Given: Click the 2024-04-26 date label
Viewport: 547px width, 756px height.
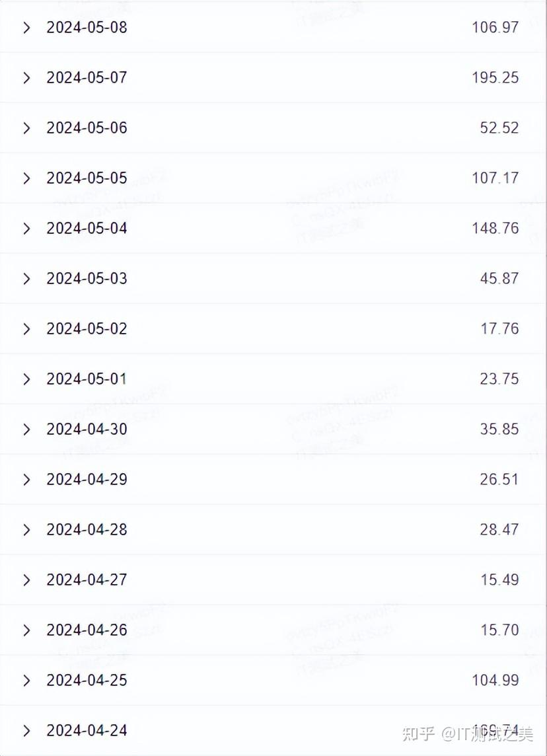Looking at the screenshot, I should point(87,630).
